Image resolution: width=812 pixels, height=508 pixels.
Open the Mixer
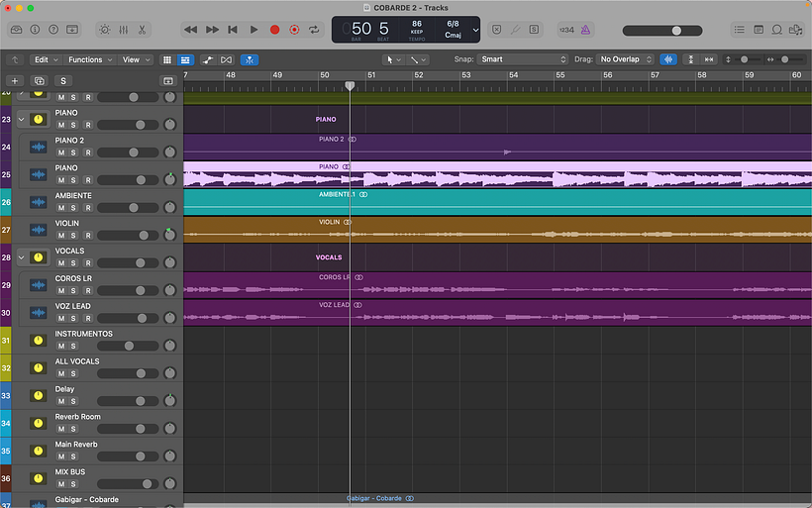[123, 30]
